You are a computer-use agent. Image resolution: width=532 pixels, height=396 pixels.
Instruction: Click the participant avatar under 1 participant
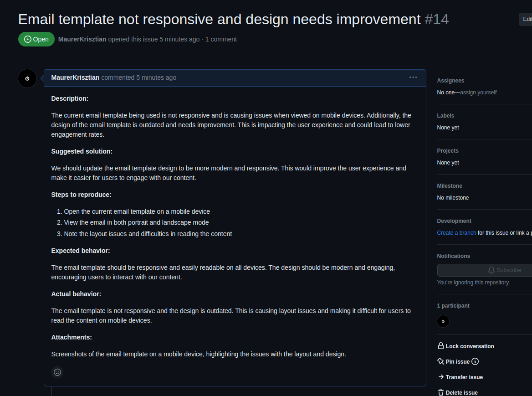443,321
